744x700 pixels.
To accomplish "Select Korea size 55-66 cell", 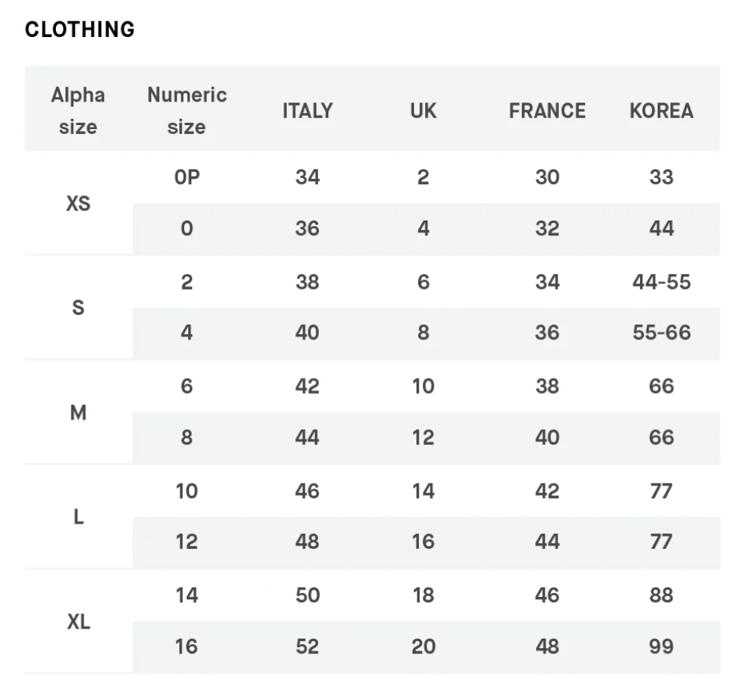I will [x=661, y=333].
